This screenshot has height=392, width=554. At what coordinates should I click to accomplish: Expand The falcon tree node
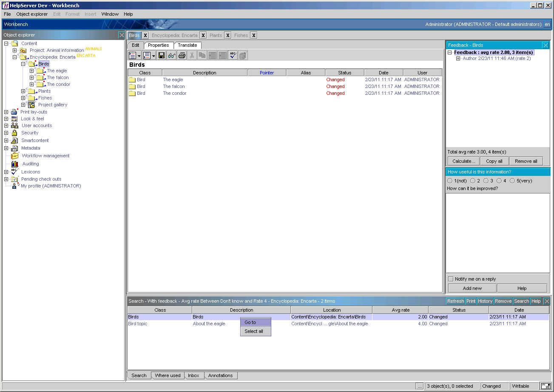tap(32, 78)
